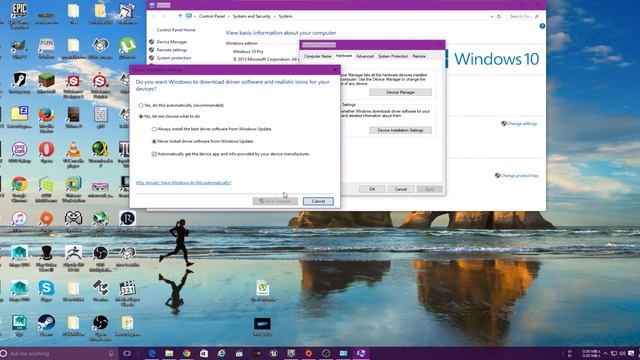Open the Mozilla Firefox desktop shortcut

46,119
